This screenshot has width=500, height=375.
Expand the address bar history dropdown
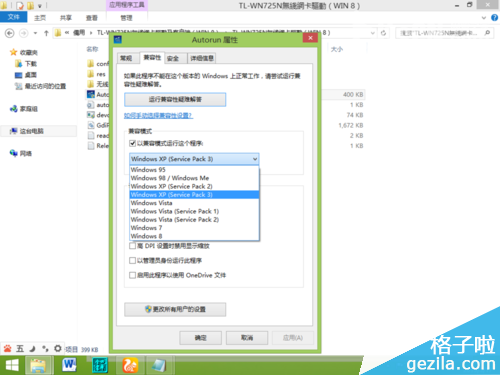click(373, 33)
